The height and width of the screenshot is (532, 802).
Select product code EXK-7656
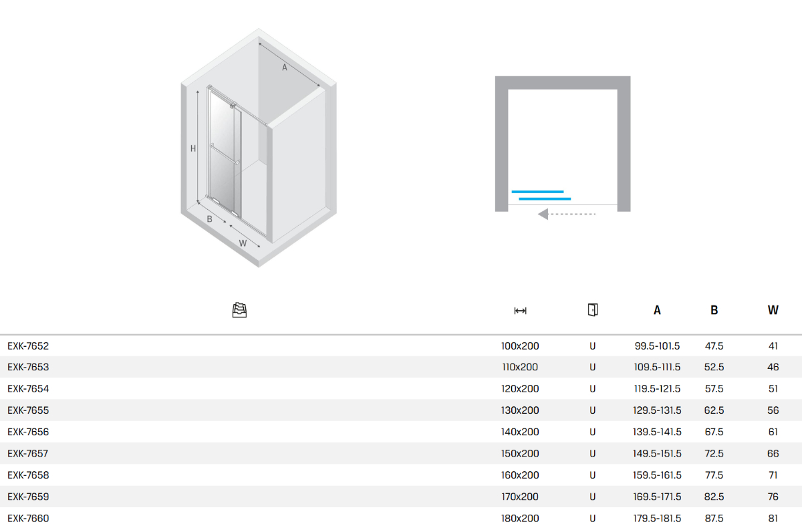pos(28,432)
